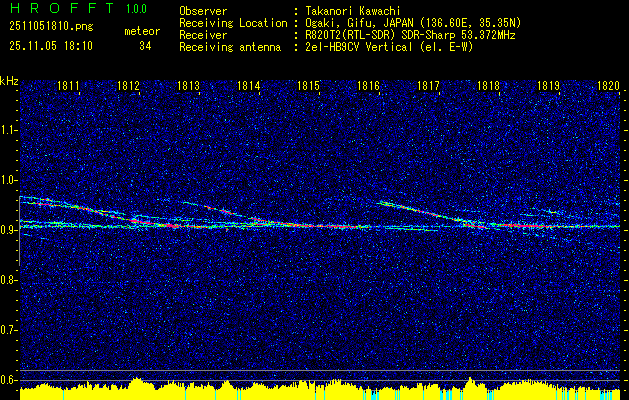Click the timestamp 25.11.05 18:10
This screenshot has width=629, height=400.
point(51,46)
